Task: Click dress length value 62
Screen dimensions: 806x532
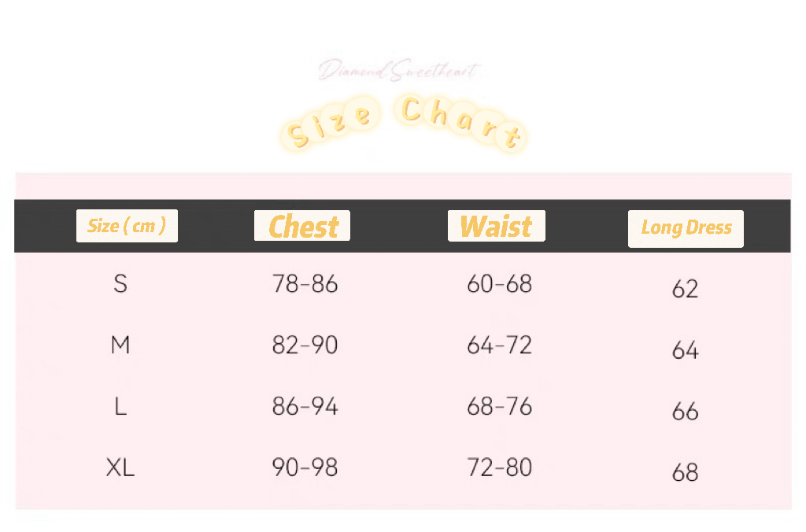Action: point(685,289)
